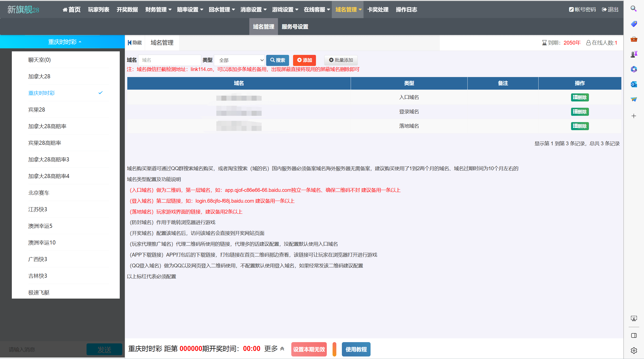Click the 使用教程 button

coord(356,349)
